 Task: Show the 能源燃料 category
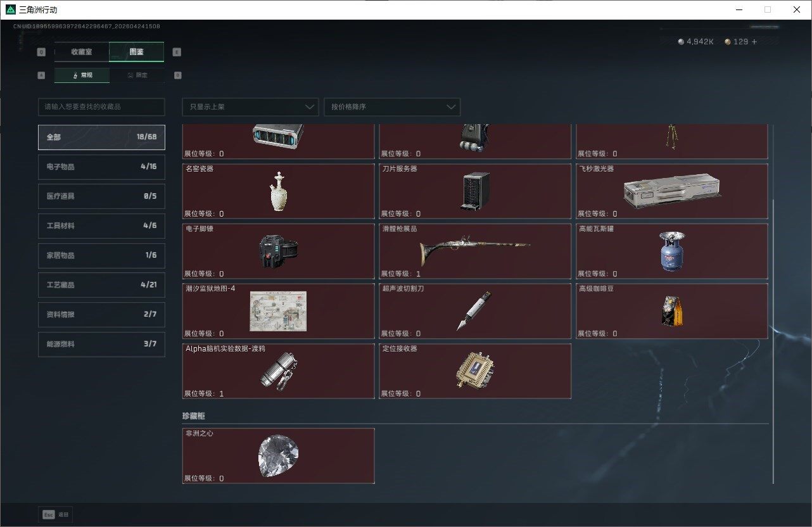click(x=101, y=344)
